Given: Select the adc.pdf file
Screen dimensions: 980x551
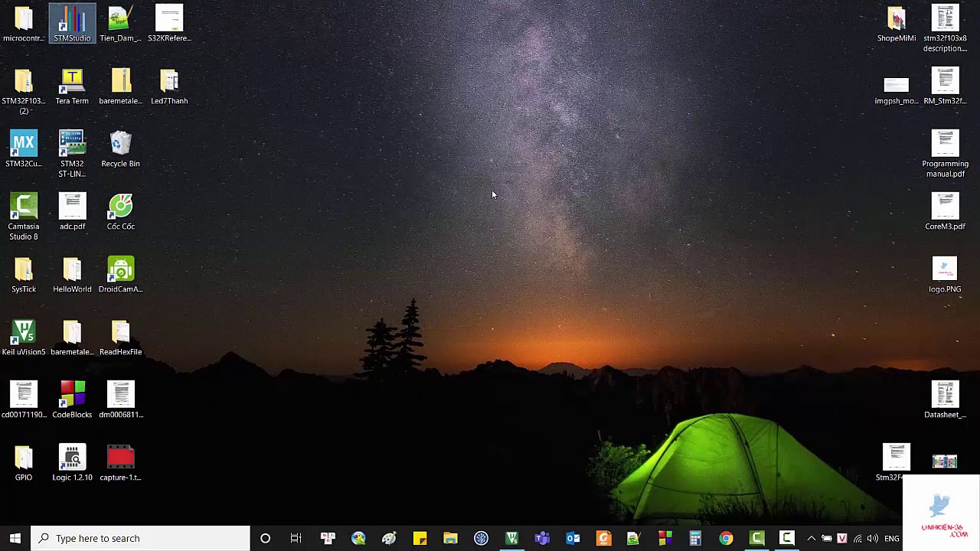Looking at the screenshot, I should click(x=72, y=212).
